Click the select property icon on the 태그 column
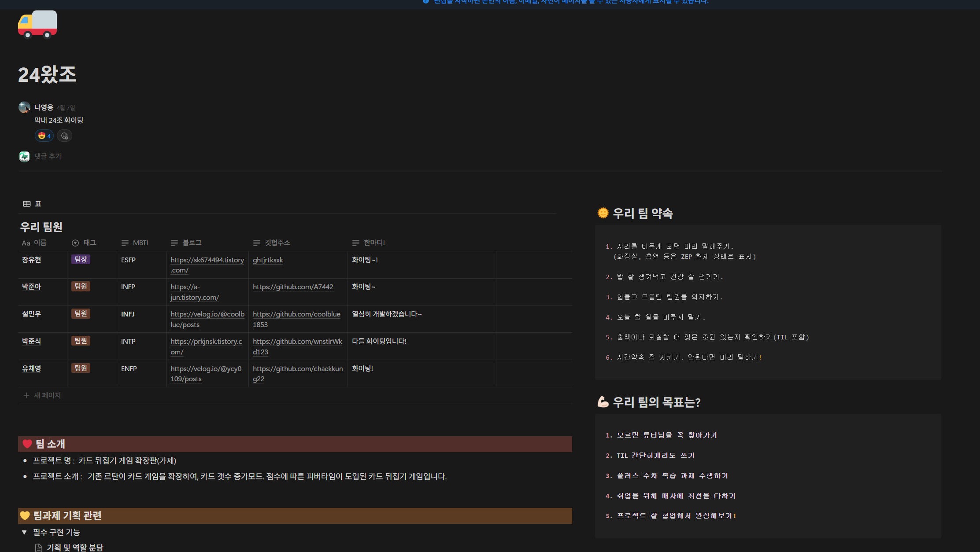The height and width of the screenshot is (552, 980). pos(74,243)
